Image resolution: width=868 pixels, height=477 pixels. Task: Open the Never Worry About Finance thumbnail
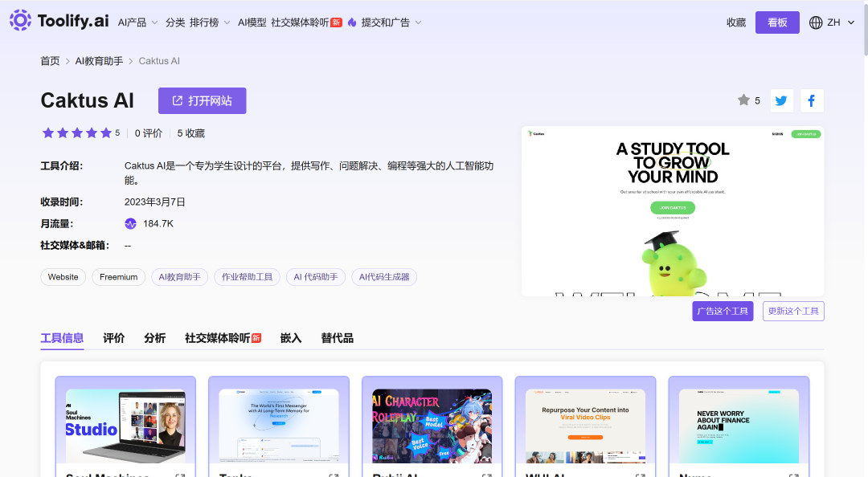tap(739, 426)
